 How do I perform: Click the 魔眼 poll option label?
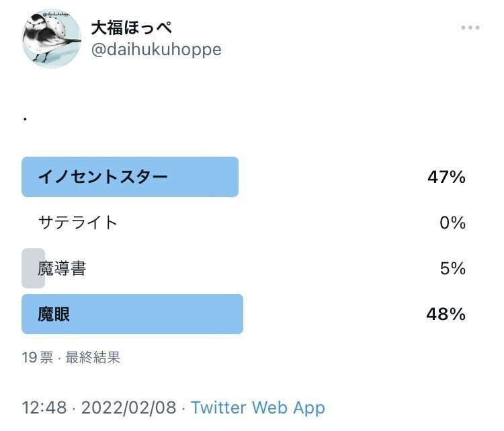54,315
